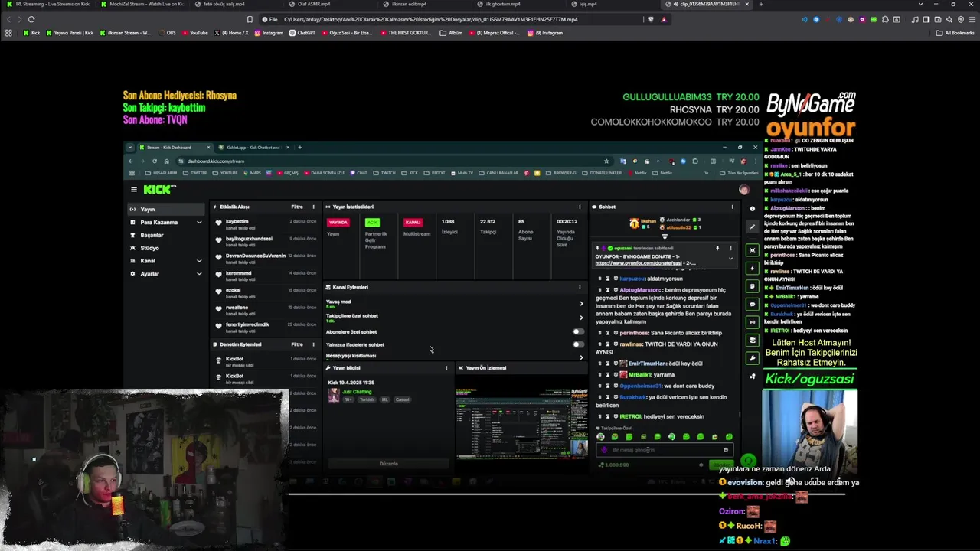Open Yayın İstatistikleri three-dot menu
The height and width of the screenshot is (551, 980).
(x=580, y=207)
